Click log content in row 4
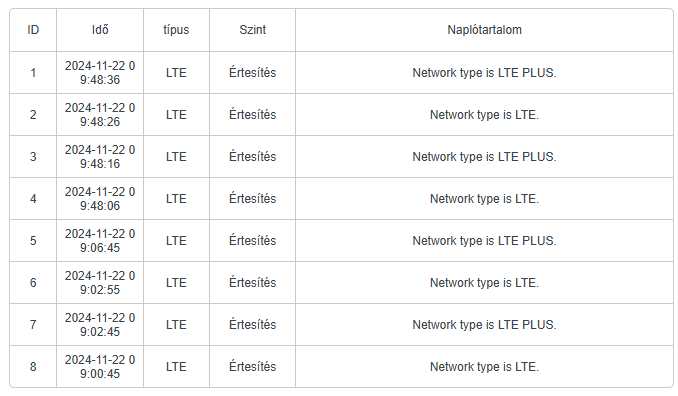 click(x=484, y=198)
